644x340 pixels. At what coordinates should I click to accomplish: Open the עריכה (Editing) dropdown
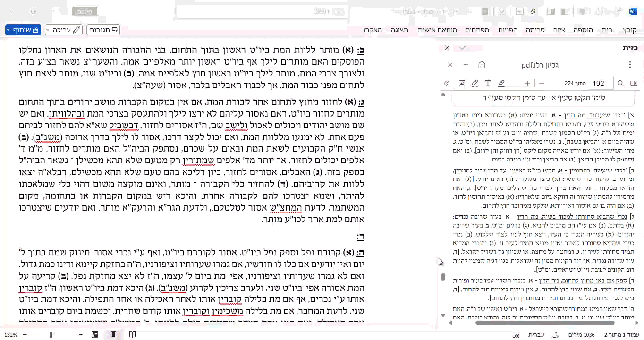(65, 29)
